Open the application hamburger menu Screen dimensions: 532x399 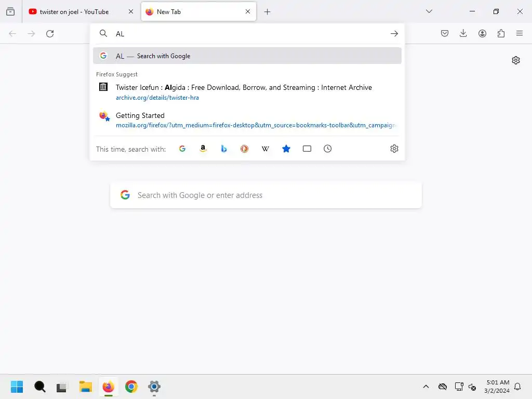(x=520, y=33)
